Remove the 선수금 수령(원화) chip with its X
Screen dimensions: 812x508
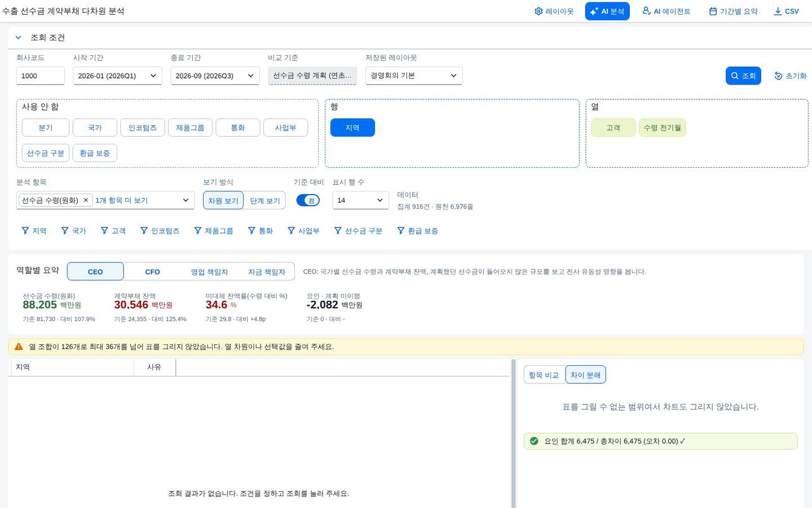pyautogui.click(x=86, y=200)
